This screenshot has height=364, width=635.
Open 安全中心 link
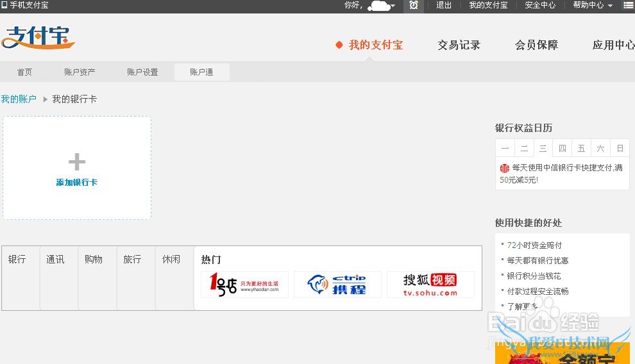(540, 5)
